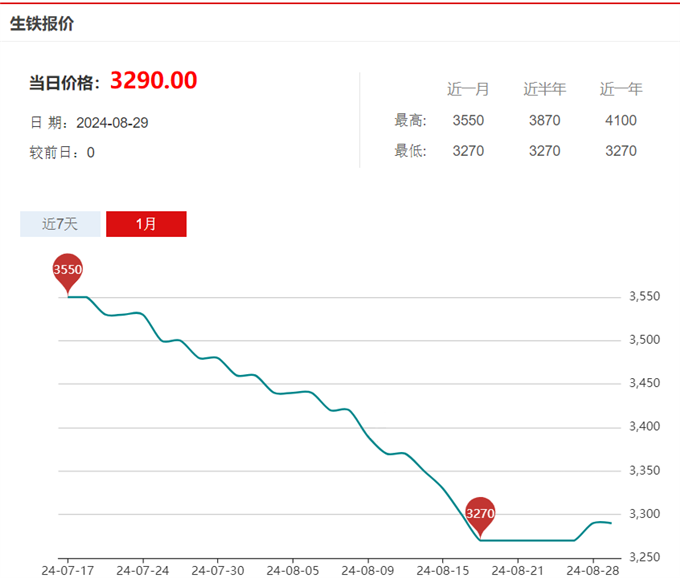Select the red 1月 tab
This screenshot has width=680, height=578.
click(146, 224)
